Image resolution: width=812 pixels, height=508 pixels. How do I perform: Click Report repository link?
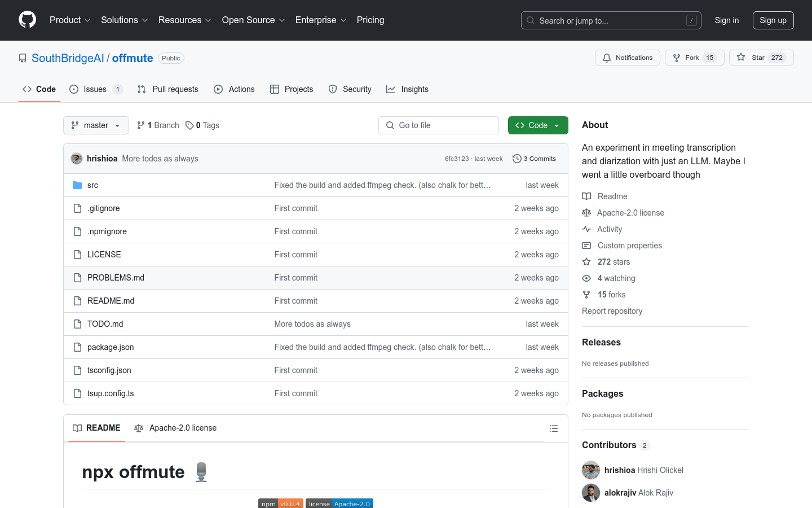point(612,311)
